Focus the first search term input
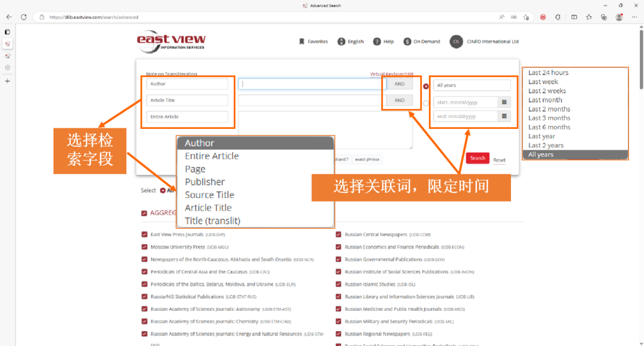This screenshot has height=346, width=644. 312,84
